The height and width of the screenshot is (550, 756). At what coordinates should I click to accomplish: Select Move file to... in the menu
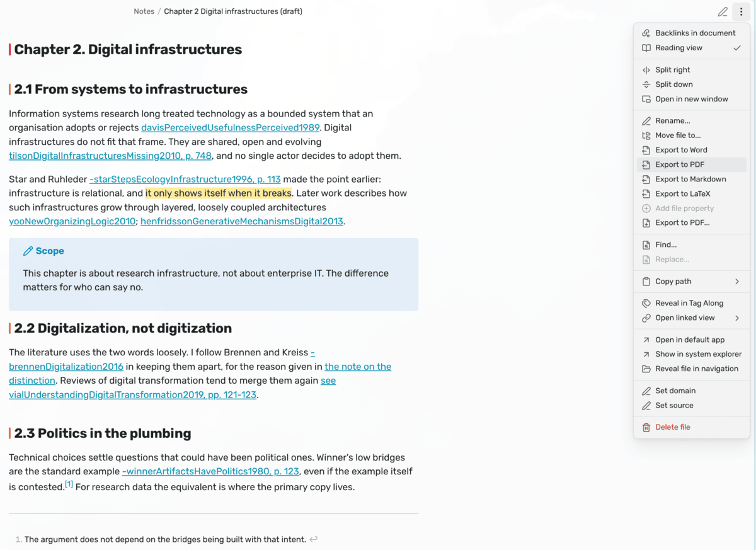tap(692, 135)
